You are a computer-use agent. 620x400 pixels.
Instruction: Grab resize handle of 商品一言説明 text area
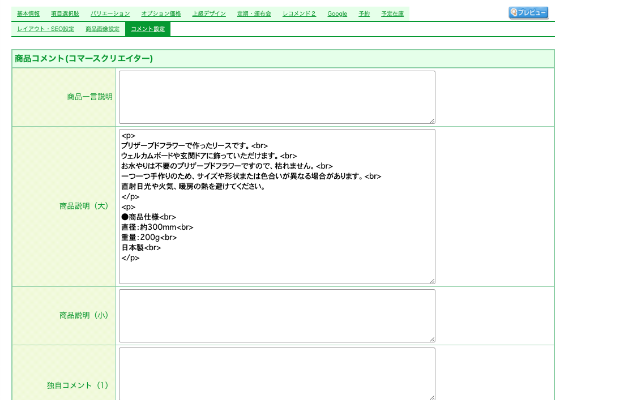pos(432,121)
